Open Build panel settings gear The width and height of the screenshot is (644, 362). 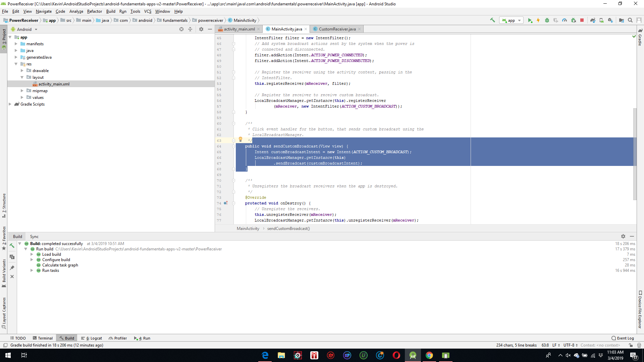click(623, 236)
